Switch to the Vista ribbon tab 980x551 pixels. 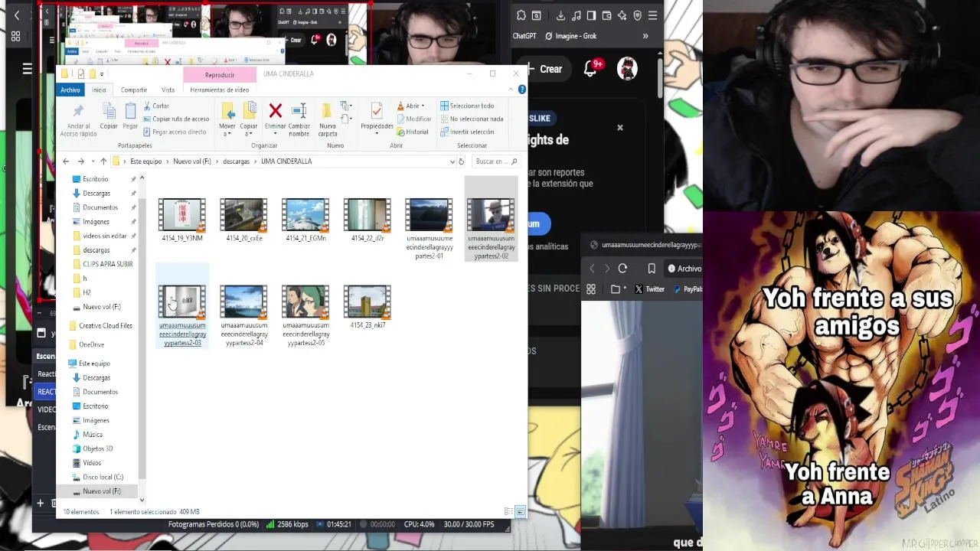click(x=168, y=90)
